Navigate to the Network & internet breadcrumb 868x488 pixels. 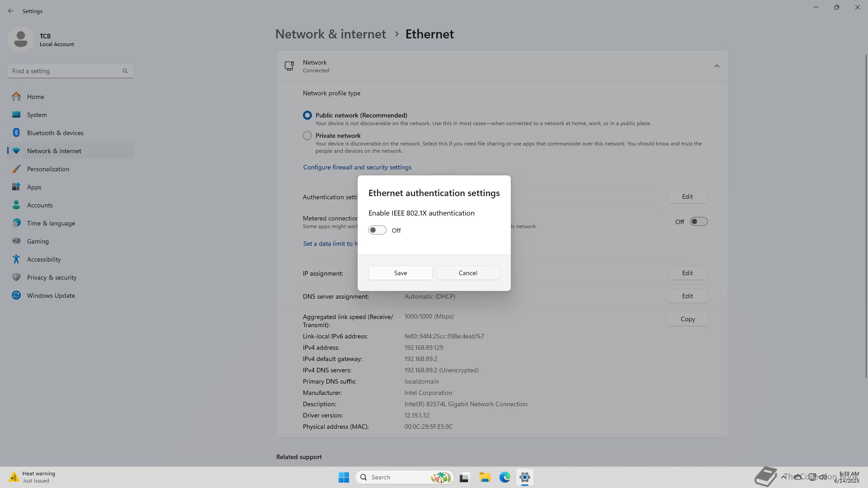(x=330, y=34)
